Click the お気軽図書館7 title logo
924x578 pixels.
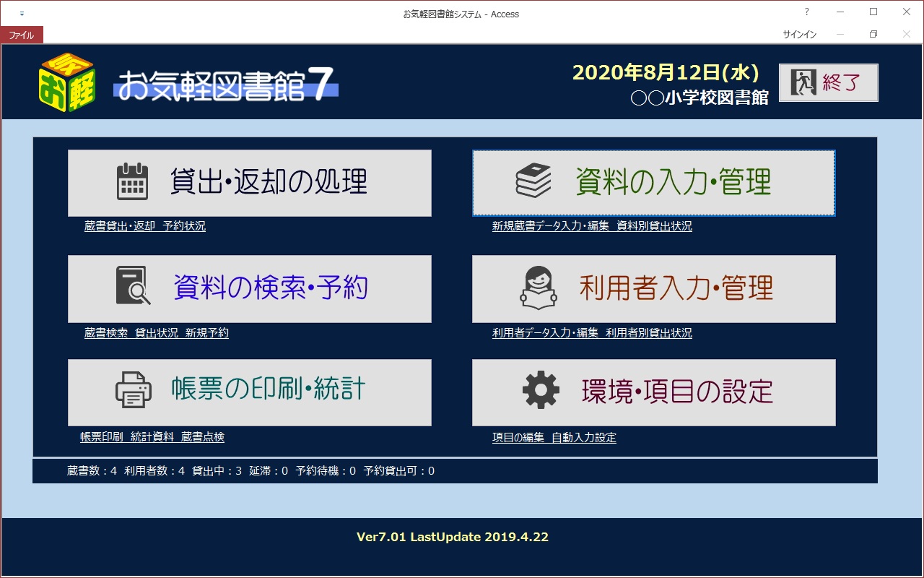[226, 84]
